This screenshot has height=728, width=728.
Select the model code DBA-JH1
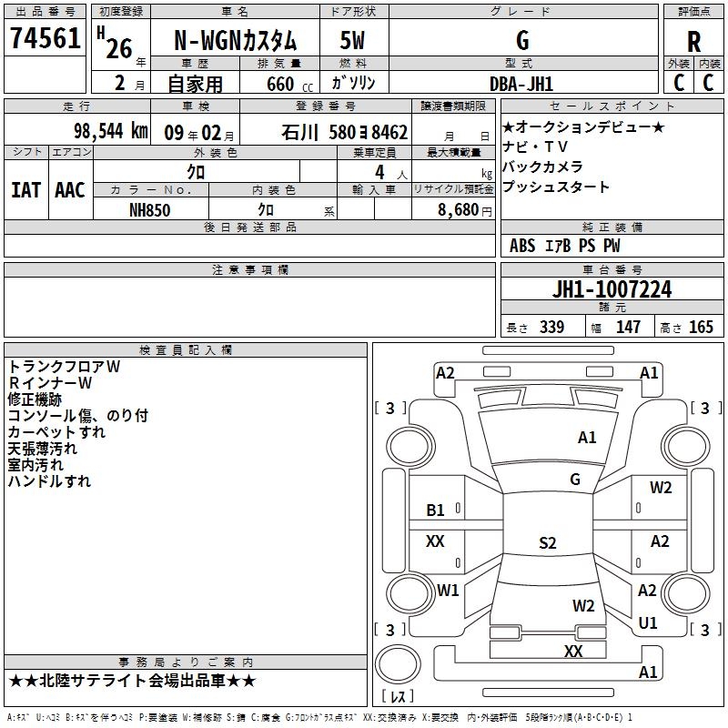(522, 83)
